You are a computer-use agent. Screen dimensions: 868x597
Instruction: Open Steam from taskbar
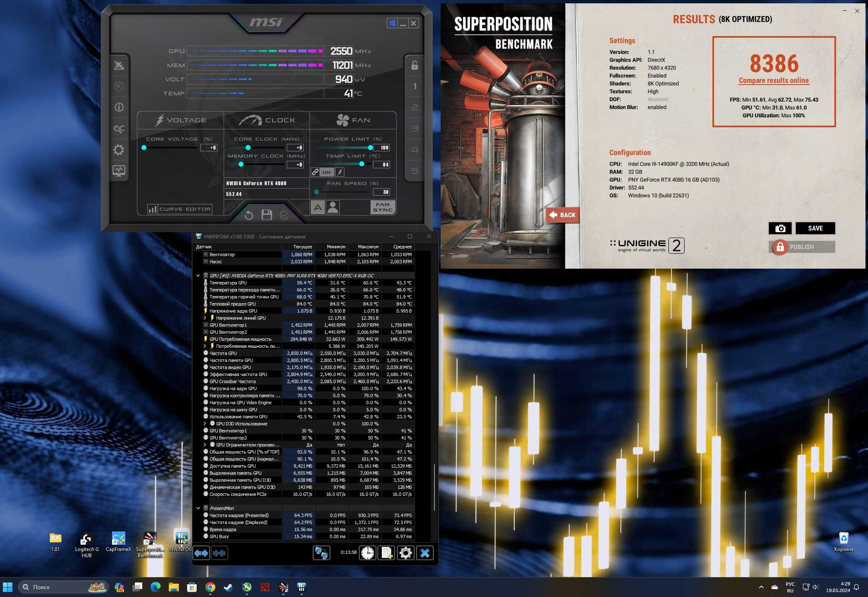pos(229,587)
